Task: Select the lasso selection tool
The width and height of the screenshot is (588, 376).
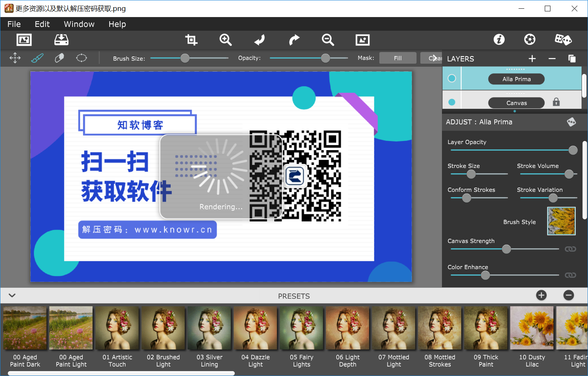Action: (82, 58)
